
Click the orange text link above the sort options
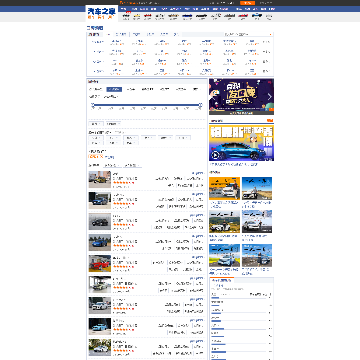point(96,156)
